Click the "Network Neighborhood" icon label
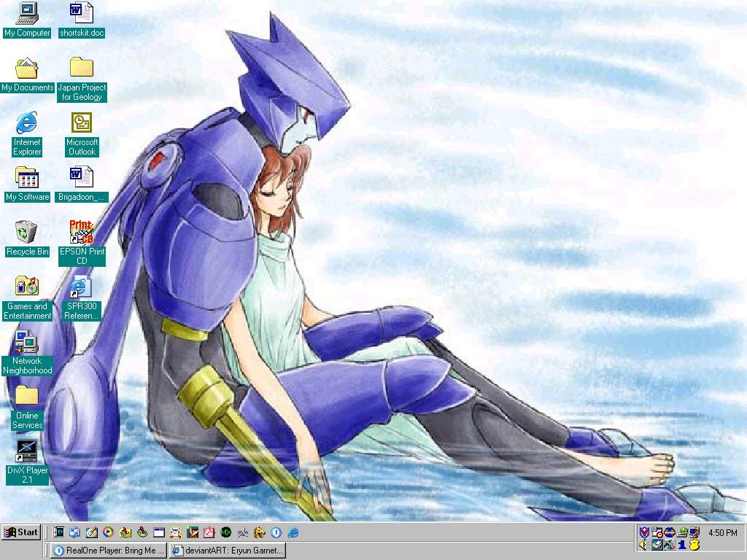 tap(27, 366)
